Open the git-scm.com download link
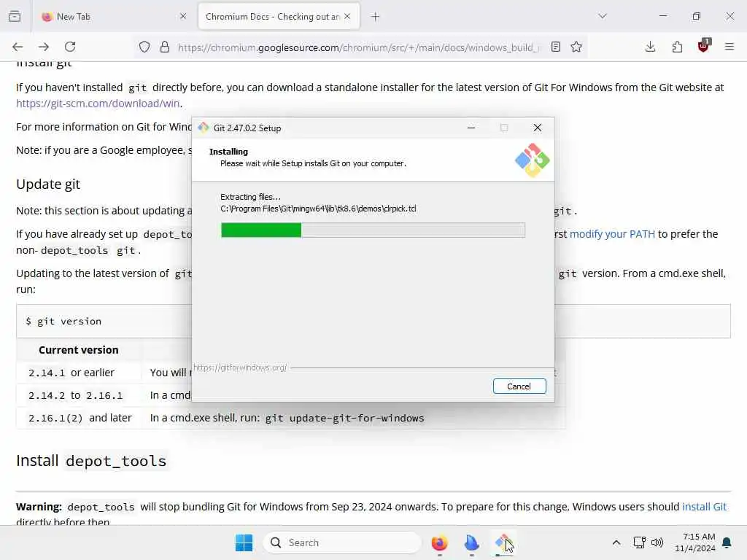The width and height of the screenshot is (747, 560). (x=98, y=104)
